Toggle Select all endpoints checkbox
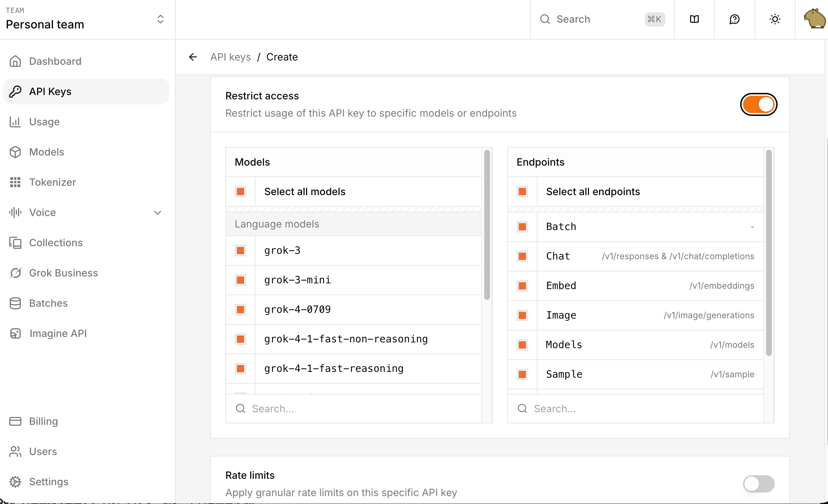 522,192
